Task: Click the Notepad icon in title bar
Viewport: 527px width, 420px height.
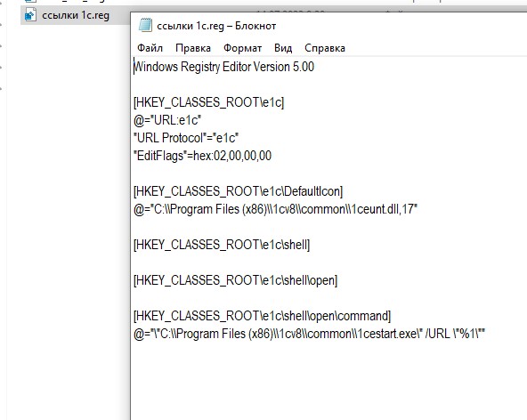Action: pos(145,26)
